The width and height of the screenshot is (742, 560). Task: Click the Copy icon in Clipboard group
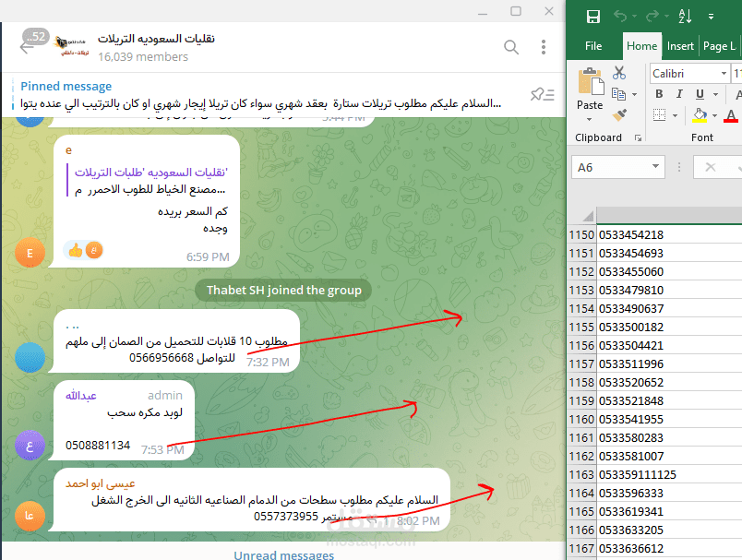[618, 92]
